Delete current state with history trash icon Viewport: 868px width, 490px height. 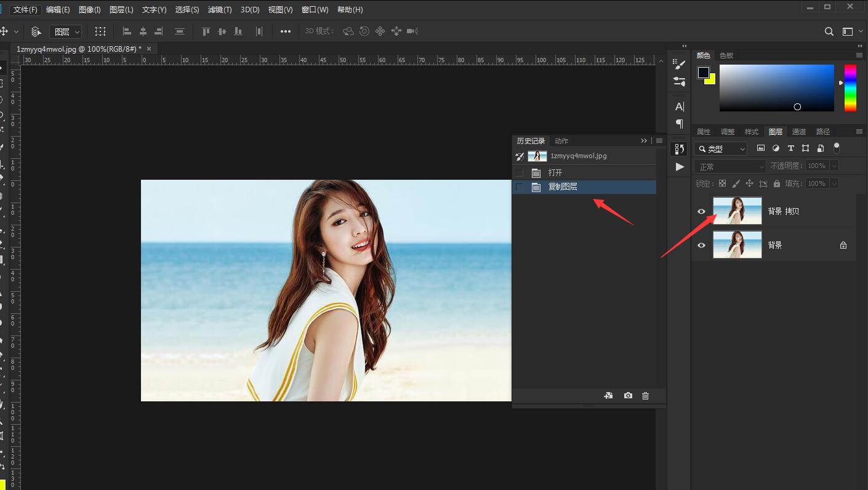pyautogui.click(x=645, y=396)
